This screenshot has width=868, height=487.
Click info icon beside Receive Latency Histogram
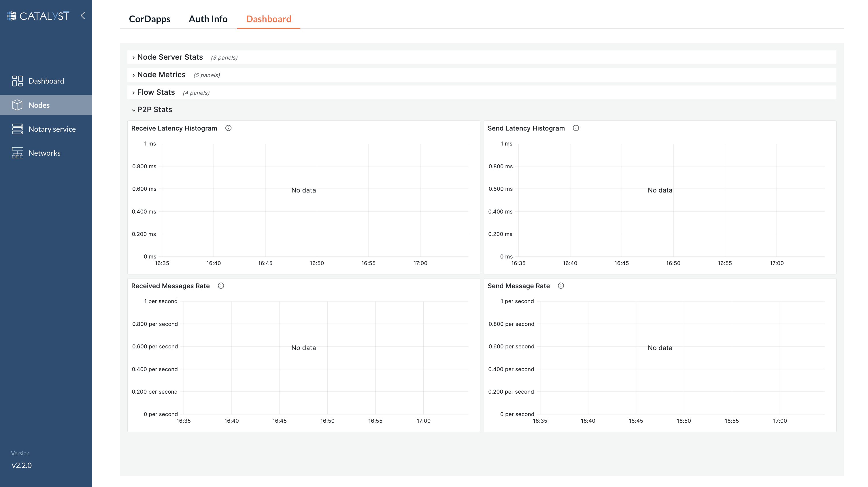pos(229,128)
